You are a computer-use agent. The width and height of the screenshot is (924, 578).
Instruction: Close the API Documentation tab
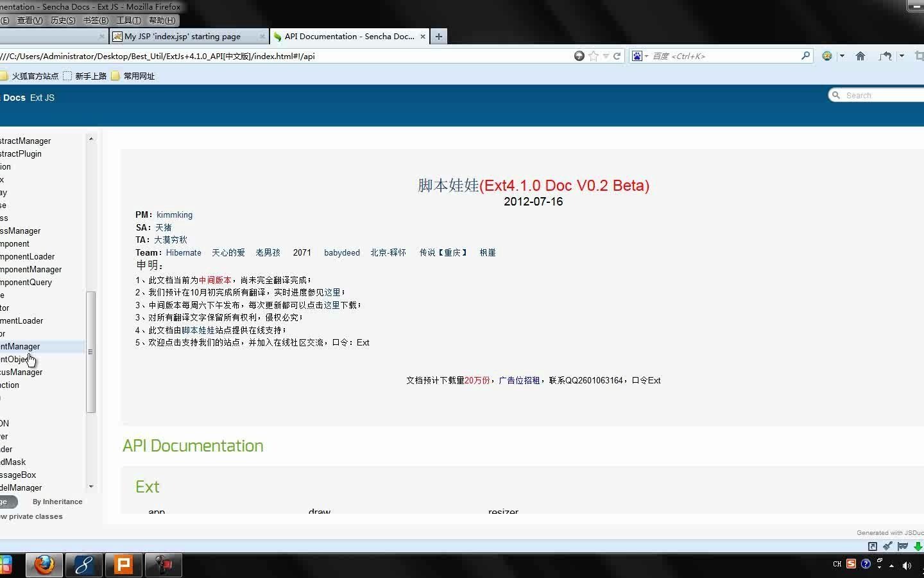(x=423, y=37)
